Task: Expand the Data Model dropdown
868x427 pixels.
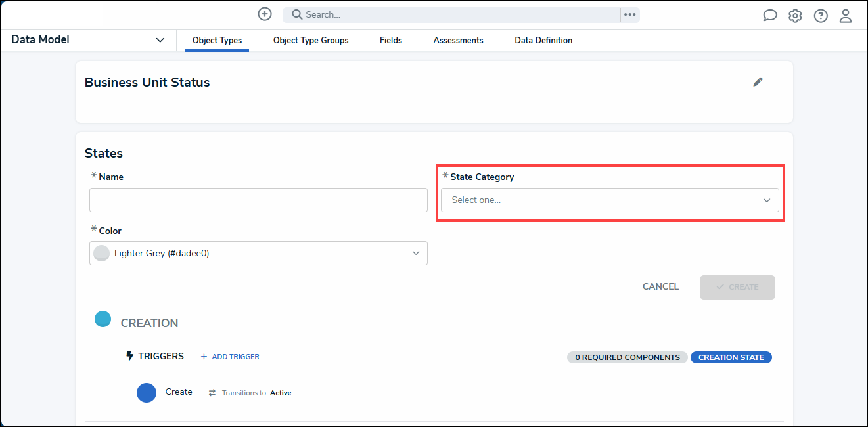Action: pyautogui.click(x=160, y=40)
